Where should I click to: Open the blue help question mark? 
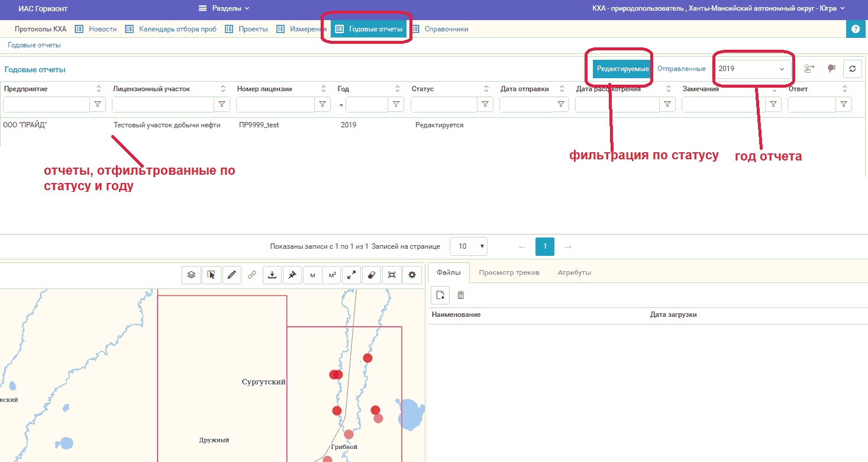click(x=855, y=29)
